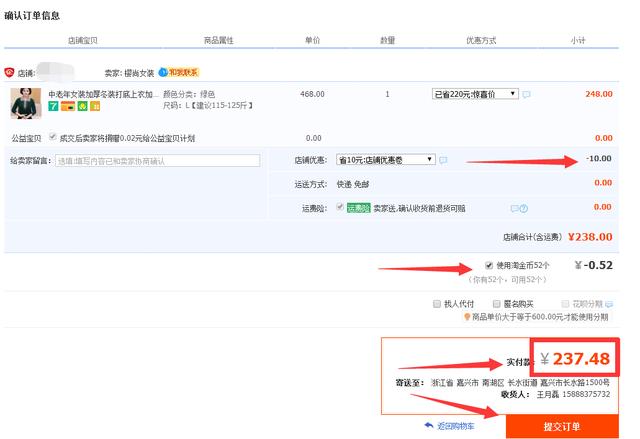Click the ¥238.00 shop total
The height and width of the screenshot is (439, 640).
(590, 237)
